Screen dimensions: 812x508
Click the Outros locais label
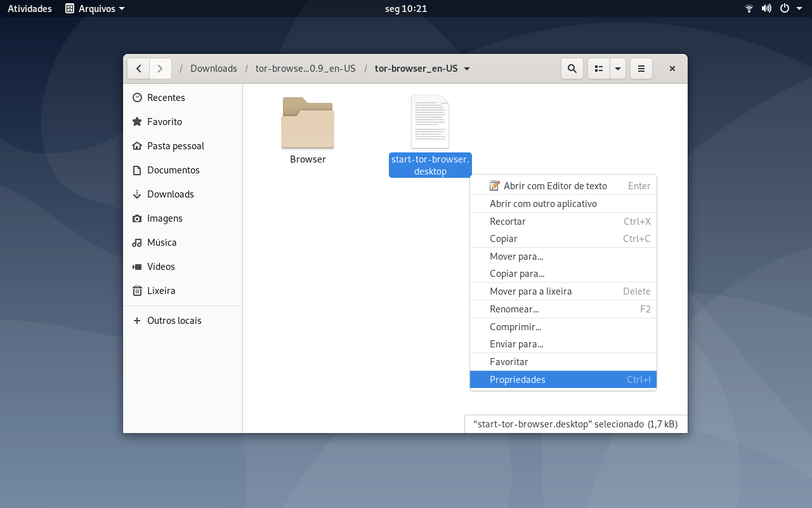174,321
